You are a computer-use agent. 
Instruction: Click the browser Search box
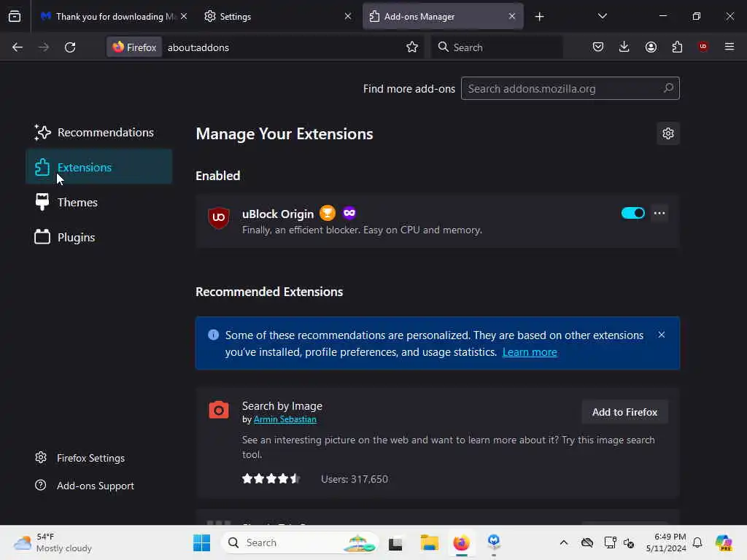pyautogui.click(x=497, y=47)
